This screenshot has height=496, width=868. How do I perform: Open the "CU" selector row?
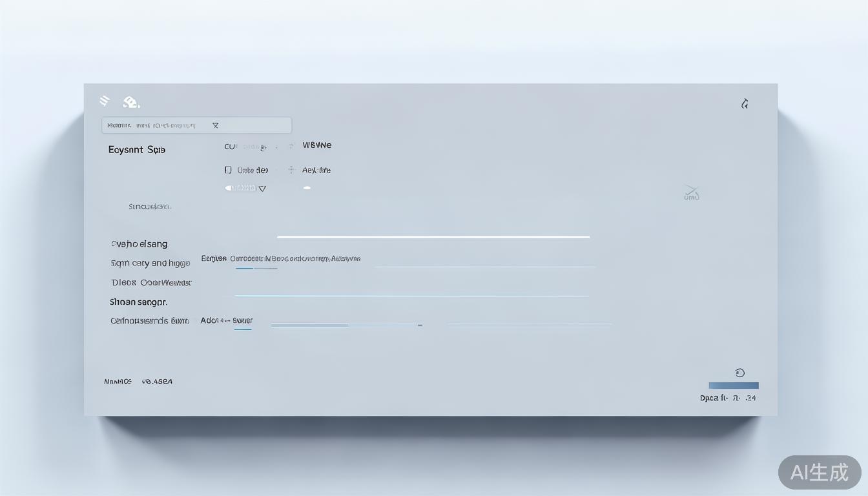(x=245, y=147)
